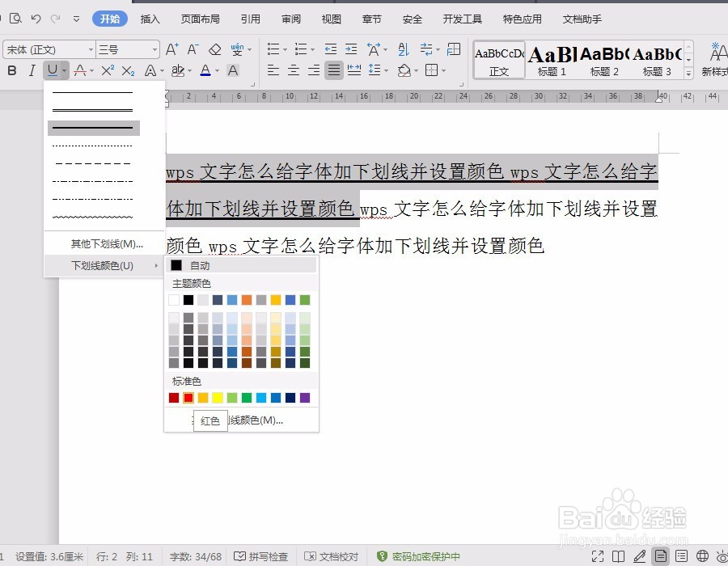This screenshot has width=728, height=566.
Task: Click the table insert grid icon
Action: 454,49
